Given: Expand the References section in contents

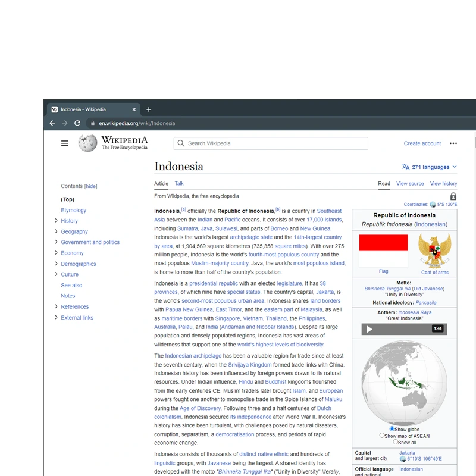Looking at the screenshot, I should [56, 306].
